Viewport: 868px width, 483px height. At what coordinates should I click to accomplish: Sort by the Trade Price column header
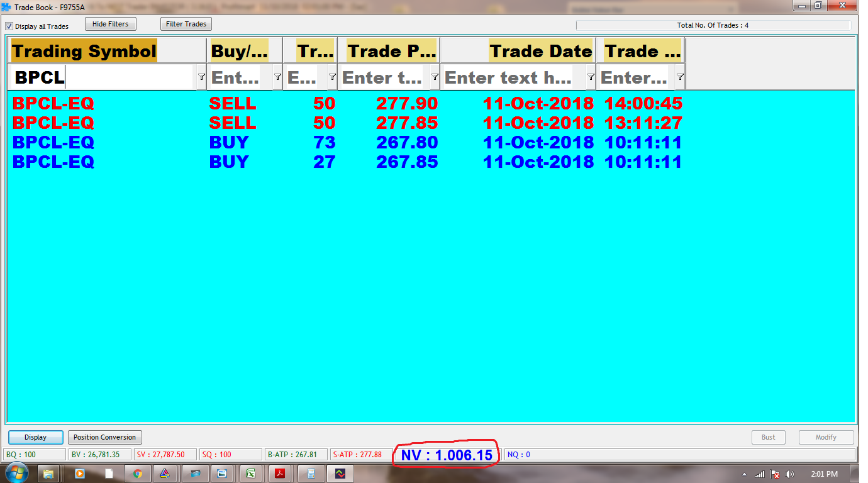click(x=389, y=51)
